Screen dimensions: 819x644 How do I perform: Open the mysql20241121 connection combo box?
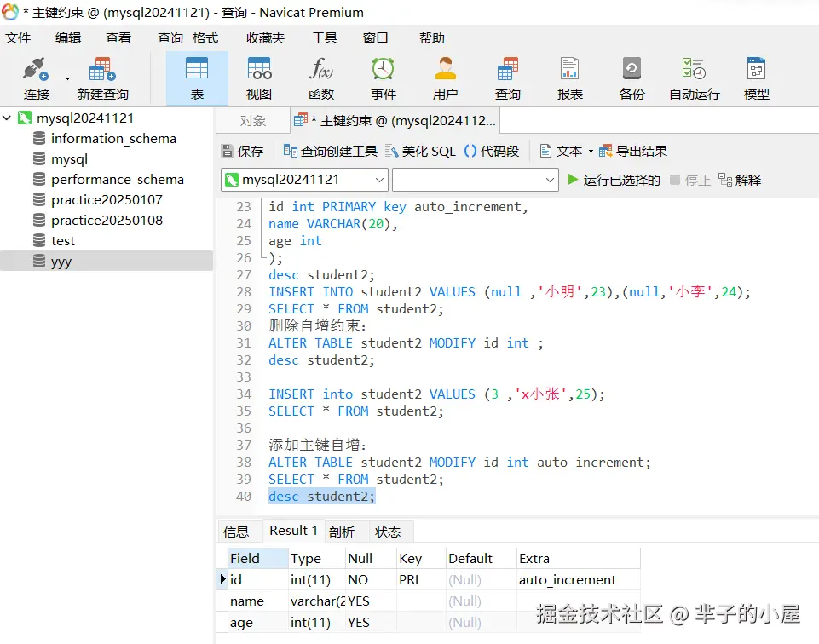click(x=304, y=180)
